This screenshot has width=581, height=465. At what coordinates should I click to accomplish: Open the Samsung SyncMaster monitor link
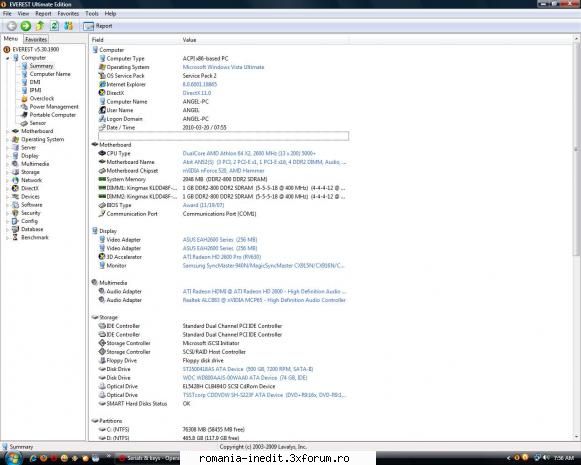[x=263, y=266]
